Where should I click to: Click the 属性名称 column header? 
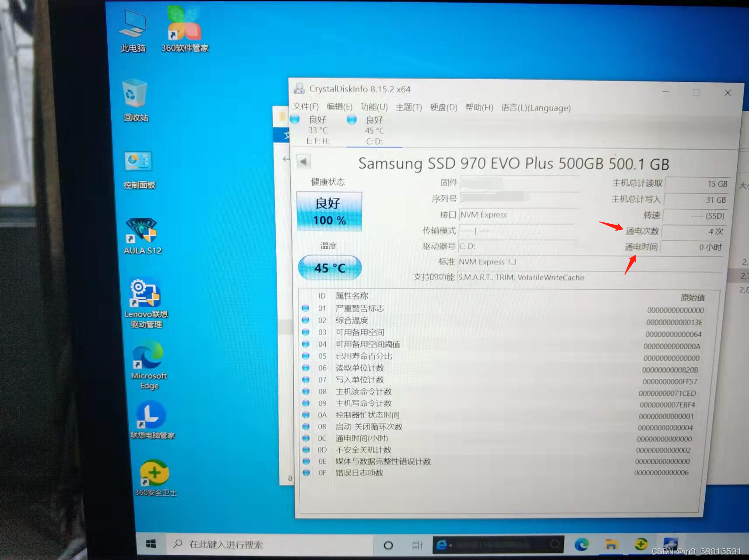pyautogui.click(x=352, y=296)
